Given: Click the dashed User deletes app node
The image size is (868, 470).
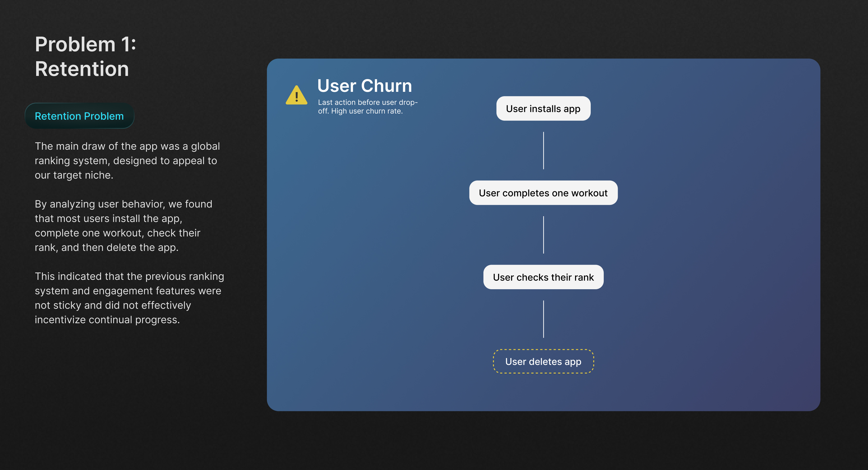Looking at the screenshot, I should 543,361.
